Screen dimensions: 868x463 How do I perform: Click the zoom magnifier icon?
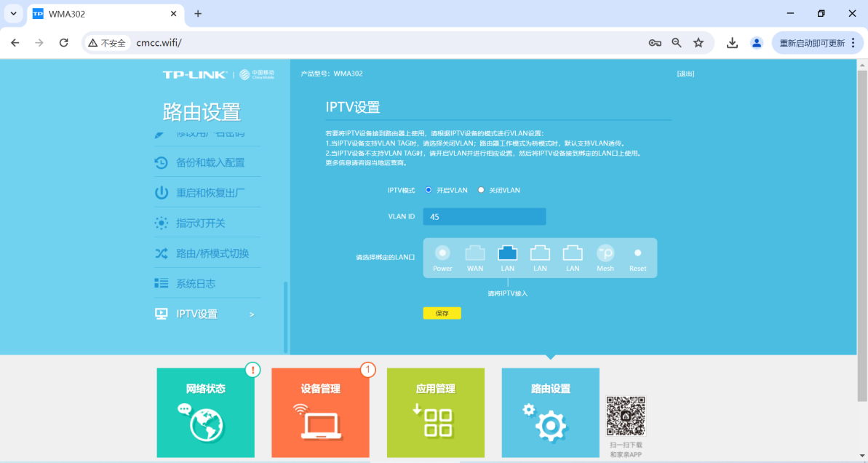click(677, 43)
